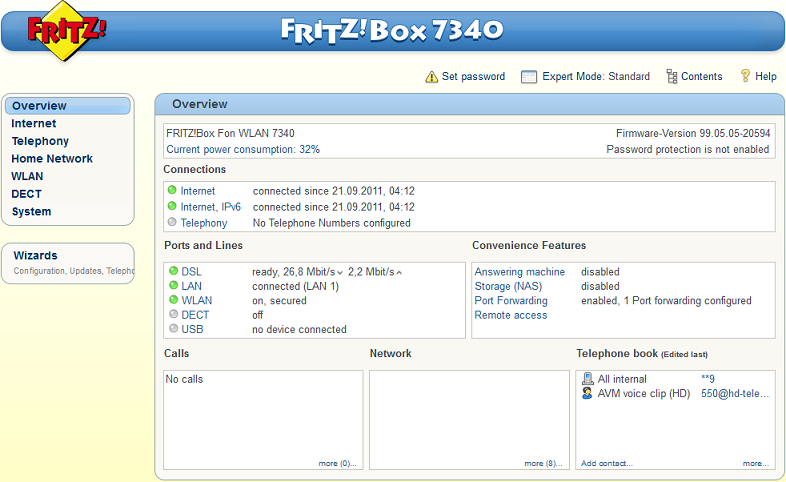The height and width of the screenshot is (482, 786).
Task: Click the Set password link
Action: click(473, 77)
